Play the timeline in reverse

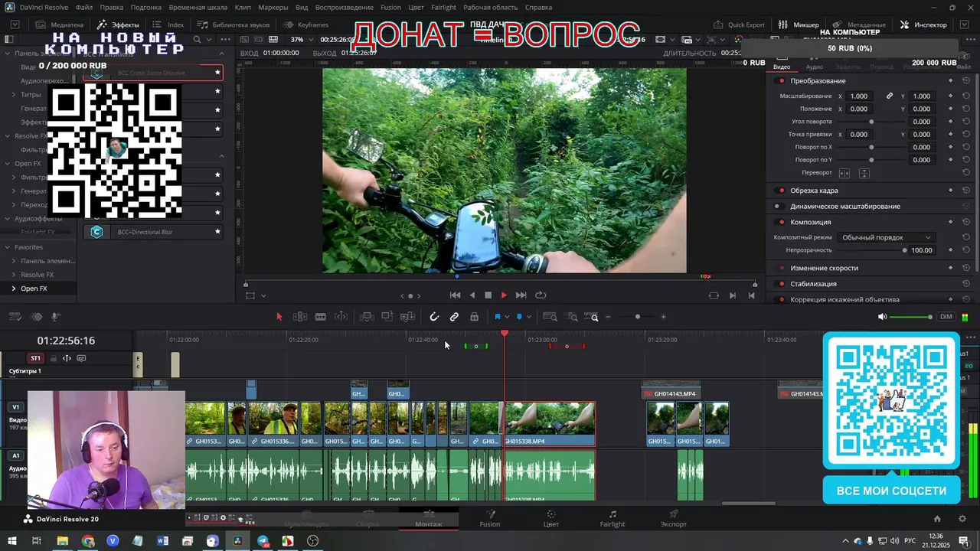(x=472, y=295)
